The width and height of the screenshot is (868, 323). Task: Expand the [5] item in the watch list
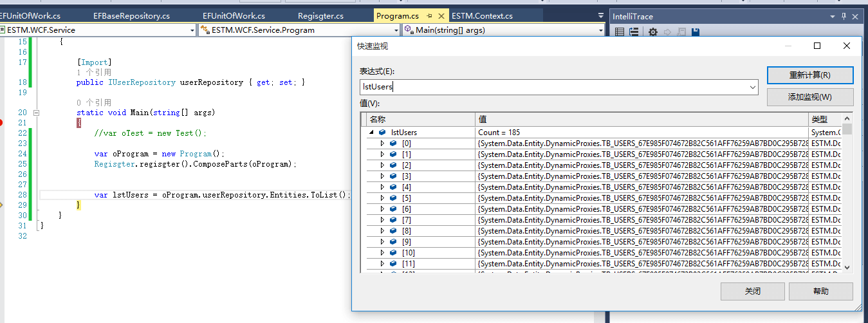coord(382,198)
